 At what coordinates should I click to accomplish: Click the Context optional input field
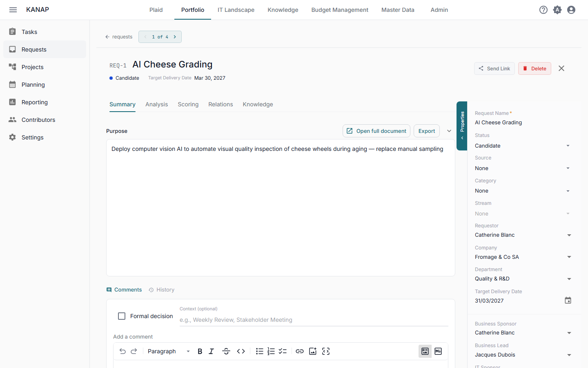(x=314, y=320)
